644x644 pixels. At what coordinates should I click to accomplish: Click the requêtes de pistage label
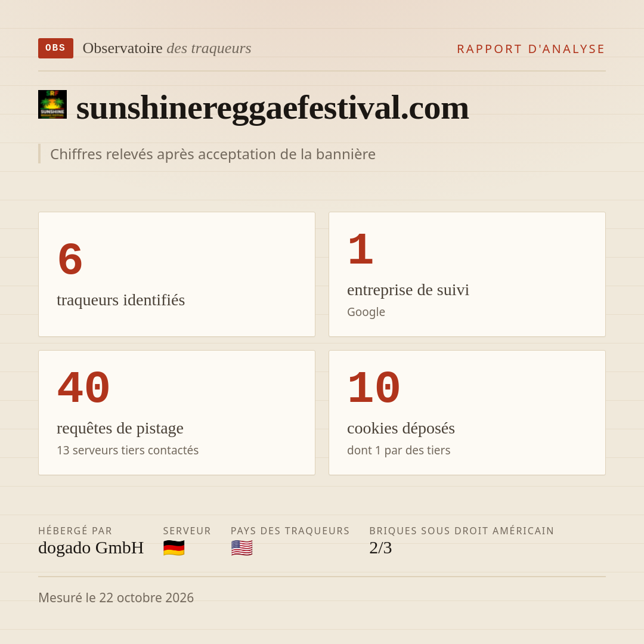pyautogui.click(x=120, y=428)
